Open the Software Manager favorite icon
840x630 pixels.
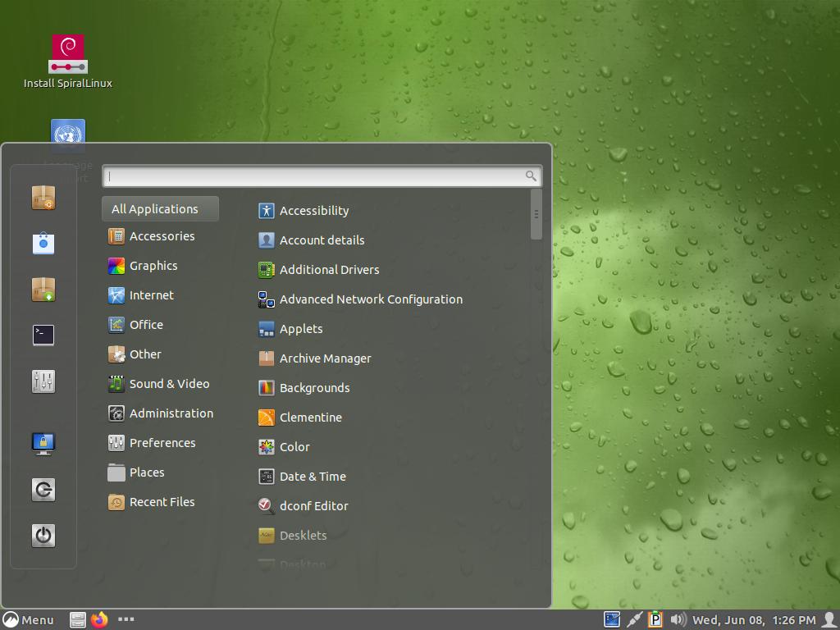43,198
